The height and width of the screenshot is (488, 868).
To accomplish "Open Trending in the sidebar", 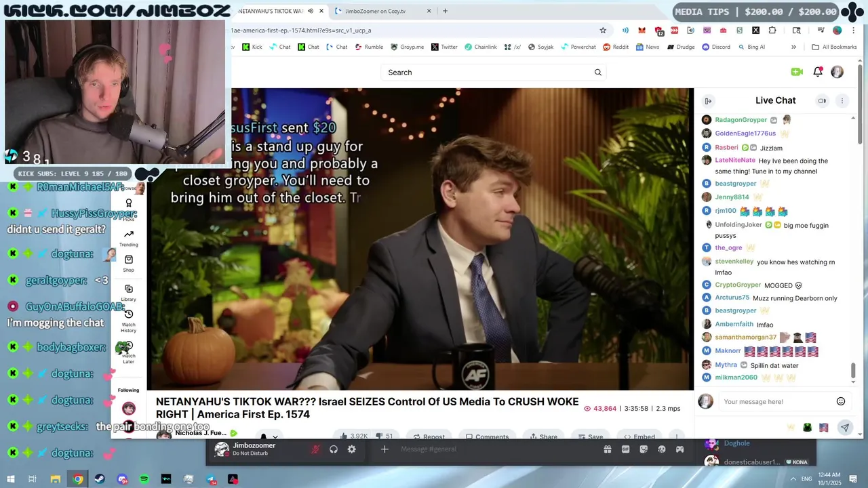I will point(128,238).
